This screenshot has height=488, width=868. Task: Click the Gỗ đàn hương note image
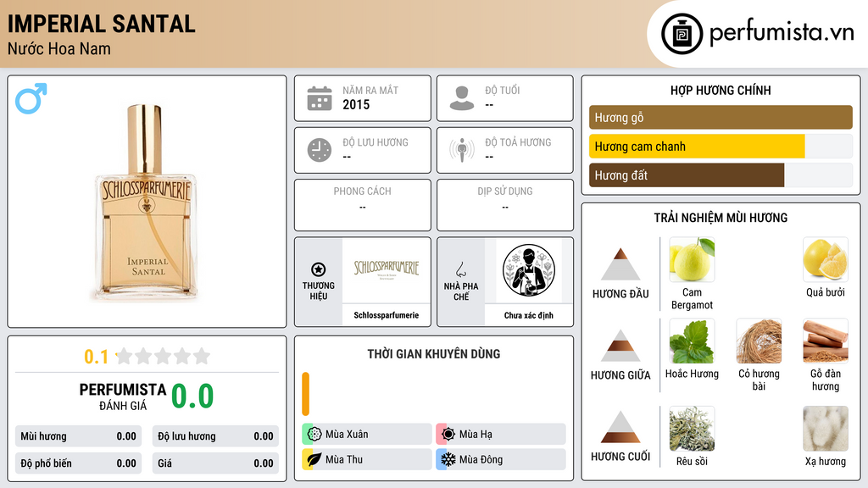pyautogui.click(x=826, y=341)
